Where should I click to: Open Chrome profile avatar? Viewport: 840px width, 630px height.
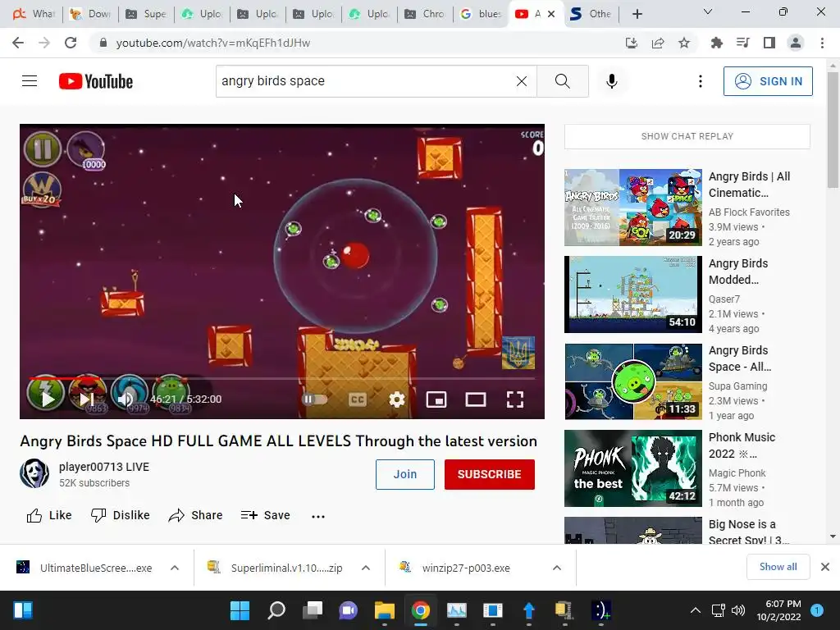tap(796, 43)
